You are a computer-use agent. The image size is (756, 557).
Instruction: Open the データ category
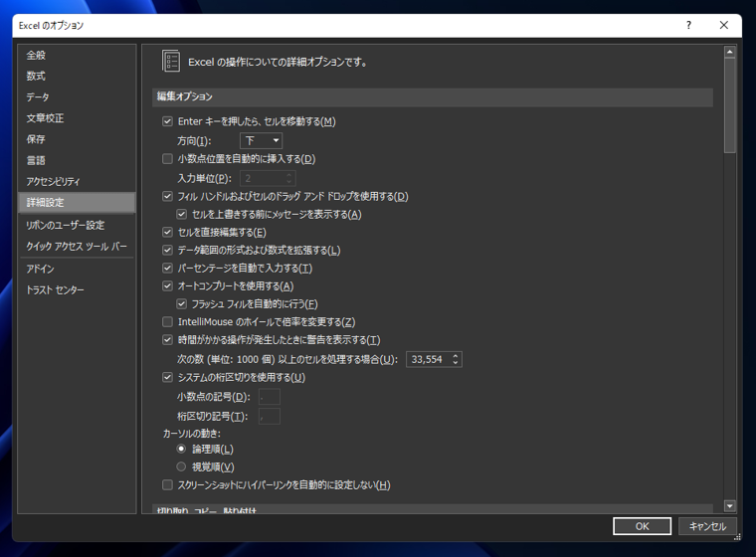click(x=77, y=96)
